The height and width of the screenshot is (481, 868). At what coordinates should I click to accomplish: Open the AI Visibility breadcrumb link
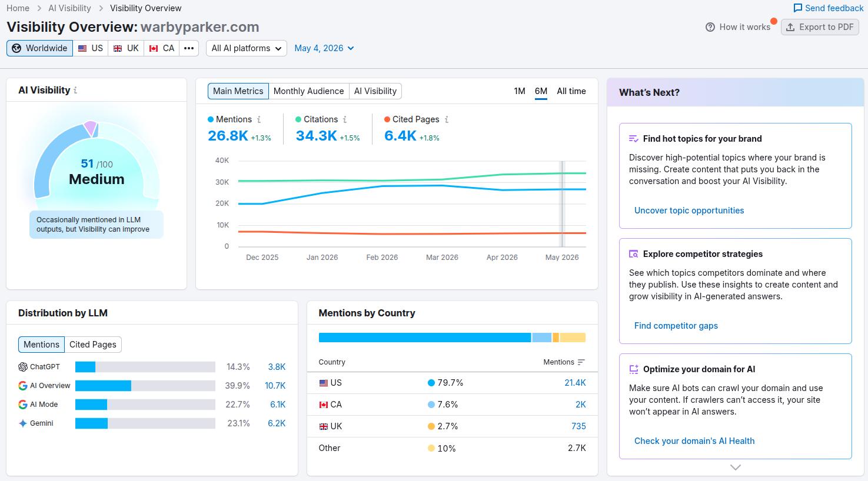[69, 8]
